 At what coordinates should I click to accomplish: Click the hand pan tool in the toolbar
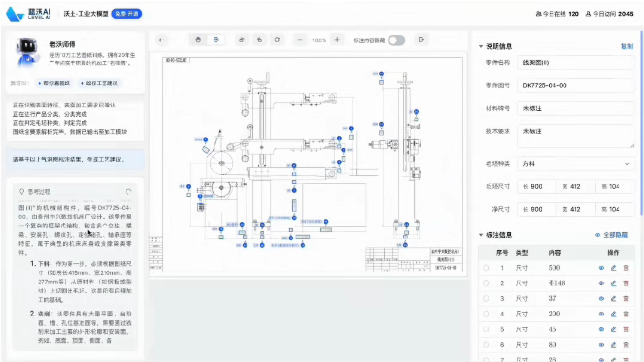[x=198, y=40]
